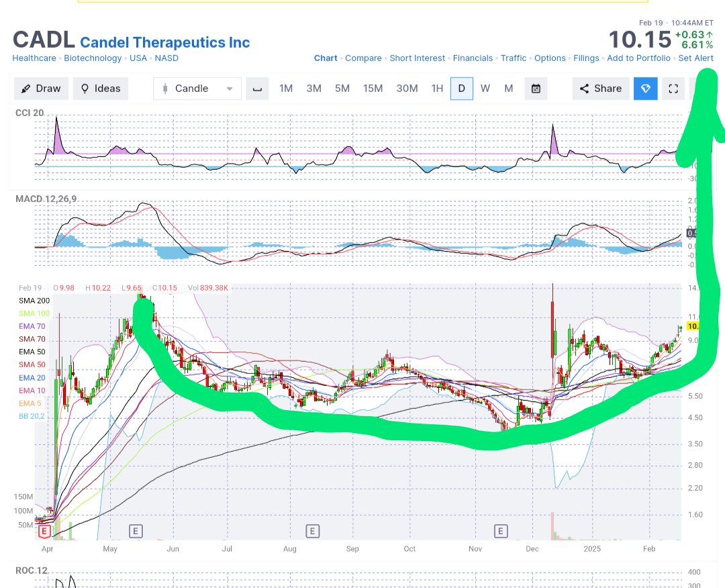Viewport: 725px width, 588px height.
Task: Click the E earnings marker in November
Action: [501, 531]
